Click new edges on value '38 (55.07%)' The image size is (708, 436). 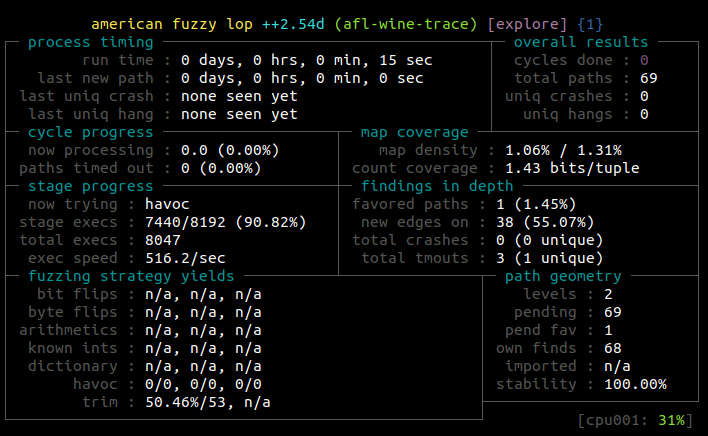pyautogui.click(x=545, y=222)
